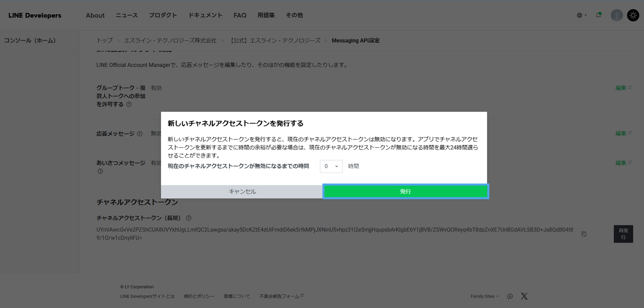Open the user profile avatar
Screen dimensions: 644x308
616,15
